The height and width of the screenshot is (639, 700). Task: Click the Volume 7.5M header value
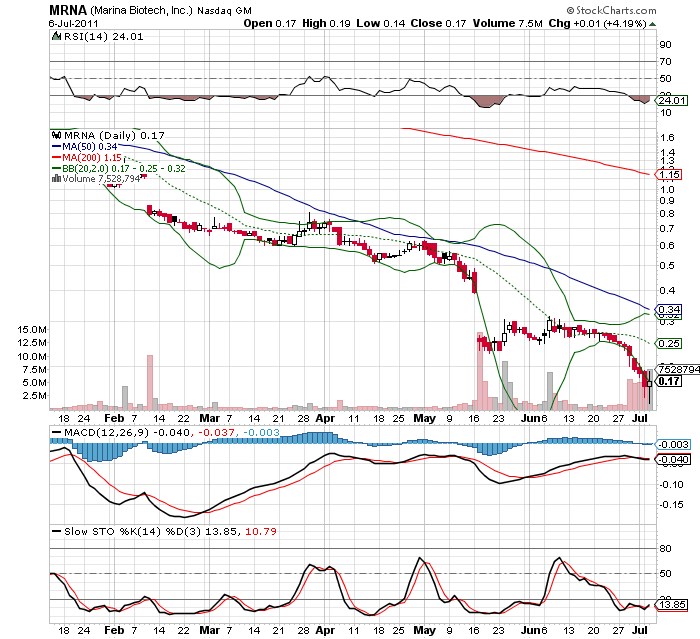coord(508,23)
